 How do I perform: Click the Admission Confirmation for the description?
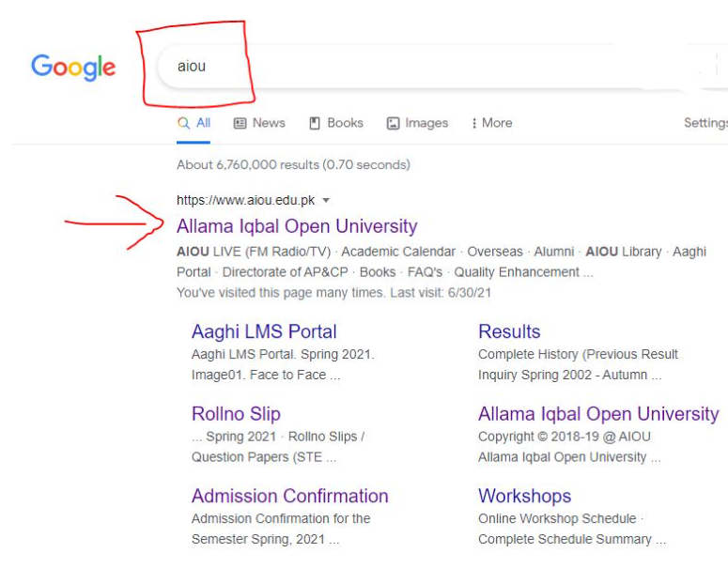[281, 518]
